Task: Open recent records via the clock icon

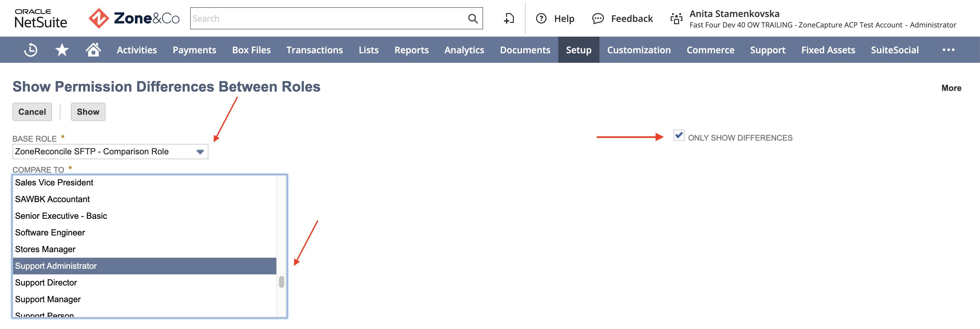Action: 30,49
